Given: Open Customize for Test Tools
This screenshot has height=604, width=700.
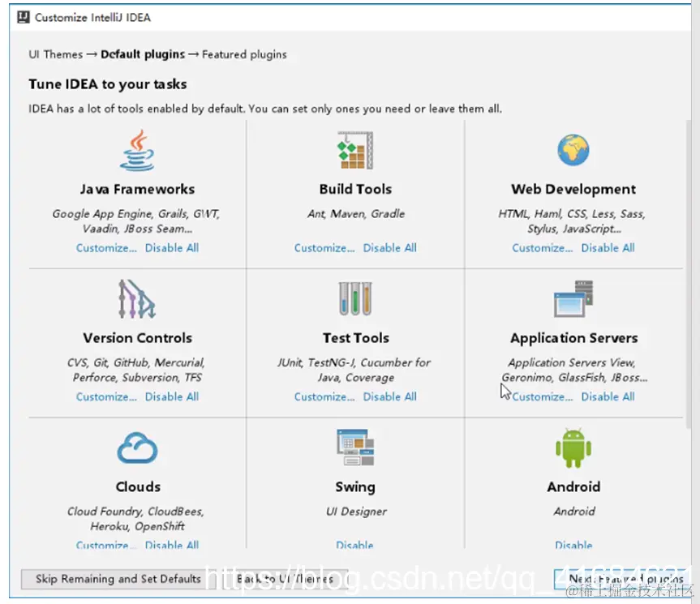Looking at the screenshot, I should point(324,397).
